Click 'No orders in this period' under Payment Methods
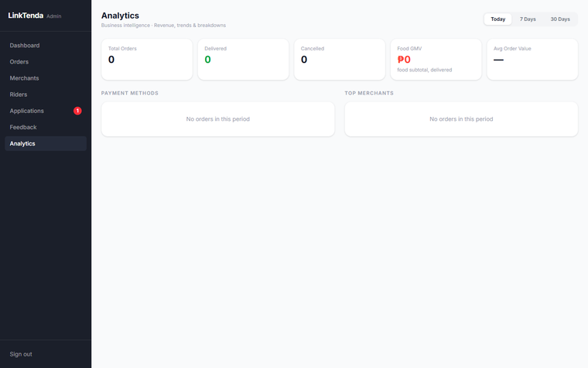 click(218, 119)
